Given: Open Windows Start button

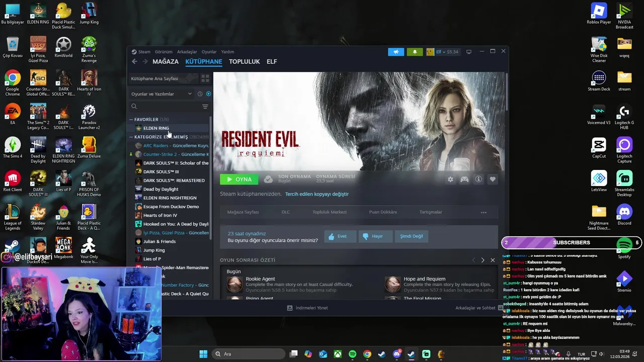Looking at the screenshot, I should (203, 354).
